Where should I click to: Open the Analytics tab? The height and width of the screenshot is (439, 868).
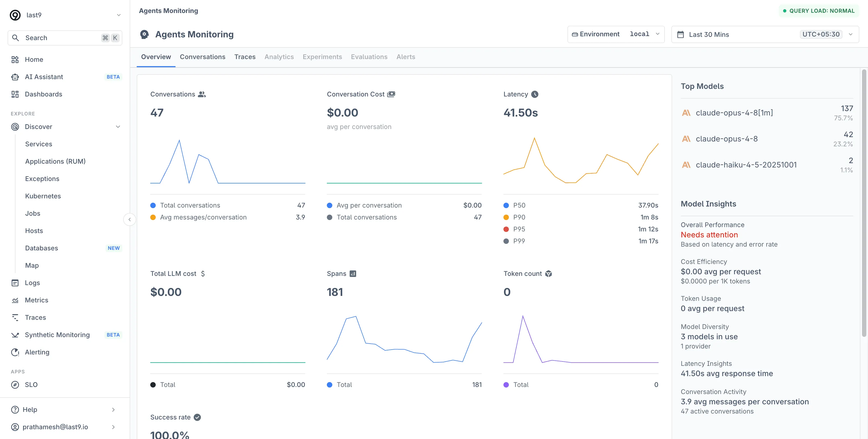click(279, 57)
